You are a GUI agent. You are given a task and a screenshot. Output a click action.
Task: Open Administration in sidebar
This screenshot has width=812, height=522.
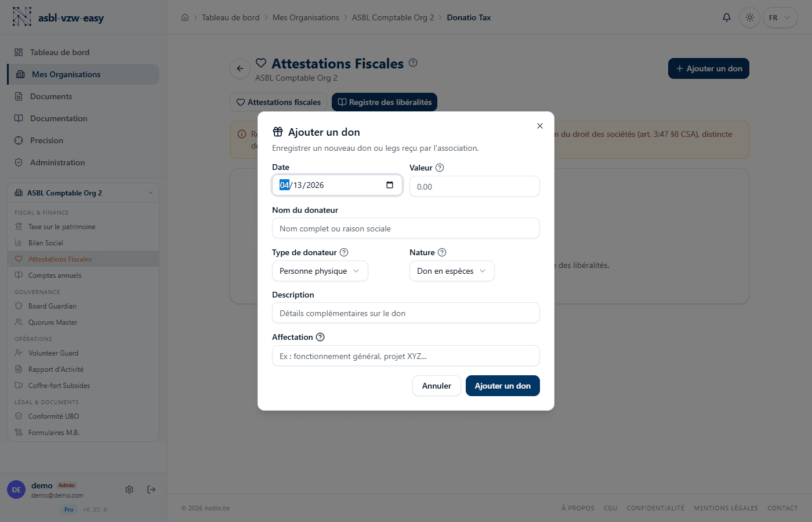[83, 162]
